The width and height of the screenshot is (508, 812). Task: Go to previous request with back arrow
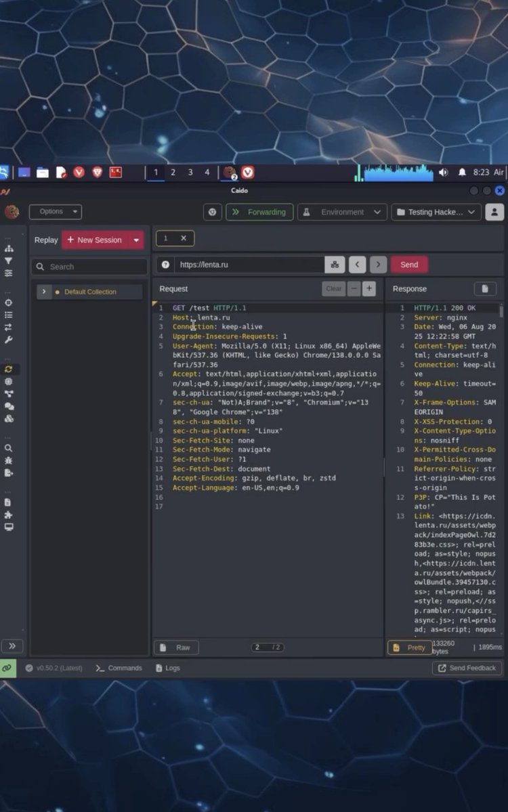357,265
